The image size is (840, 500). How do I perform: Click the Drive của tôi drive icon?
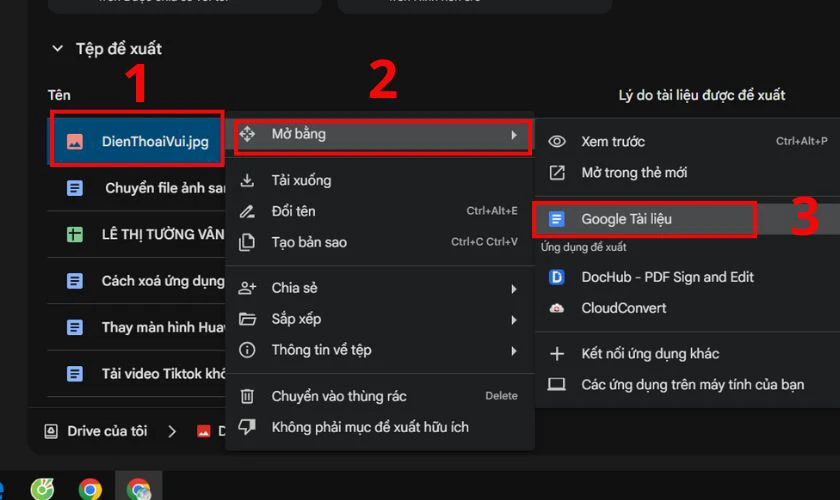click(x=51, y=431)
